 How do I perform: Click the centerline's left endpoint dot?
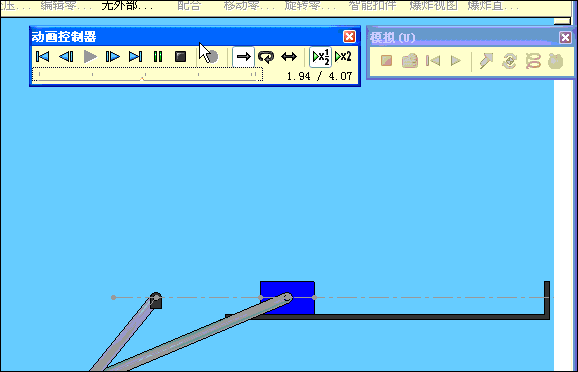(114, 297)
